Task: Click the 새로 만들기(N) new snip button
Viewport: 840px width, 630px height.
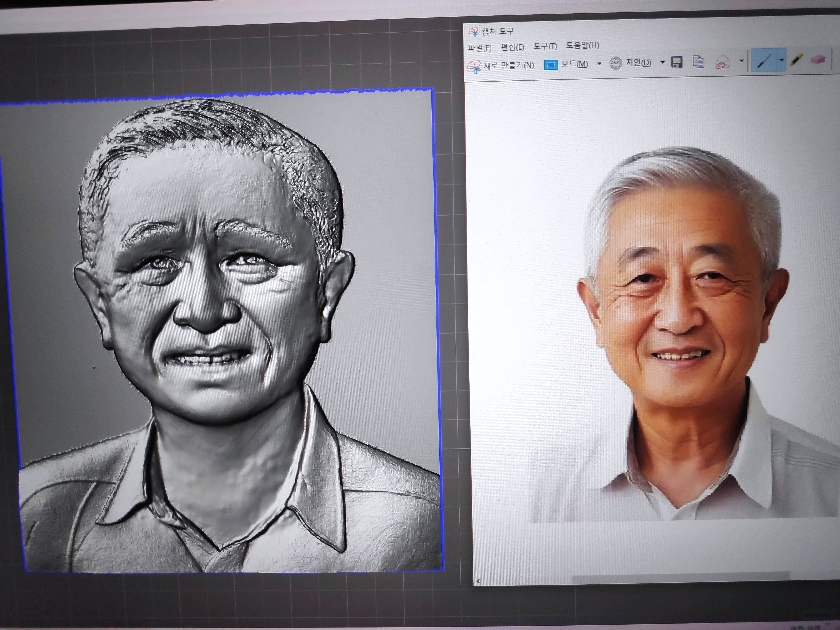Action: click(501, 66)
